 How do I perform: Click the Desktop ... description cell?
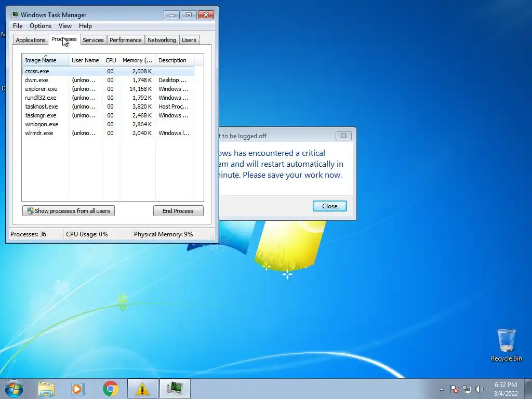click(172, 80)
